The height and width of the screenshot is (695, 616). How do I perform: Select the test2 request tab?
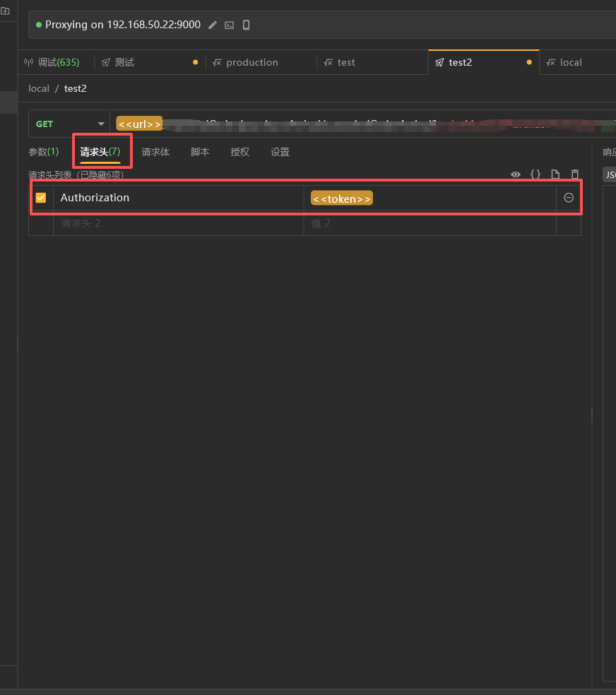(x=483, y=62)
